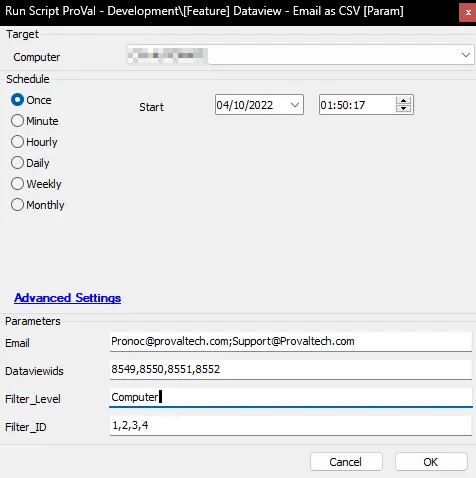Confirm the script run with OK
Viewport: 476px width, 478px height.
431,462
